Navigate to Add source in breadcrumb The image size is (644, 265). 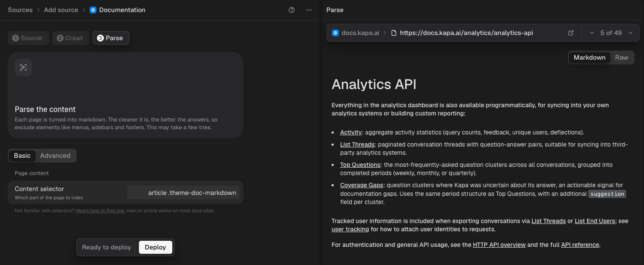coord(61,10)
